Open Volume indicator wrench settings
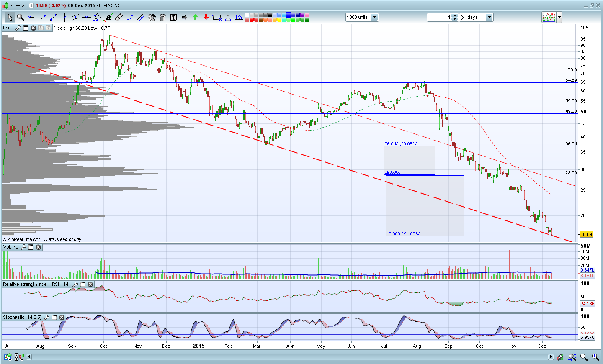 pos(23,247)
